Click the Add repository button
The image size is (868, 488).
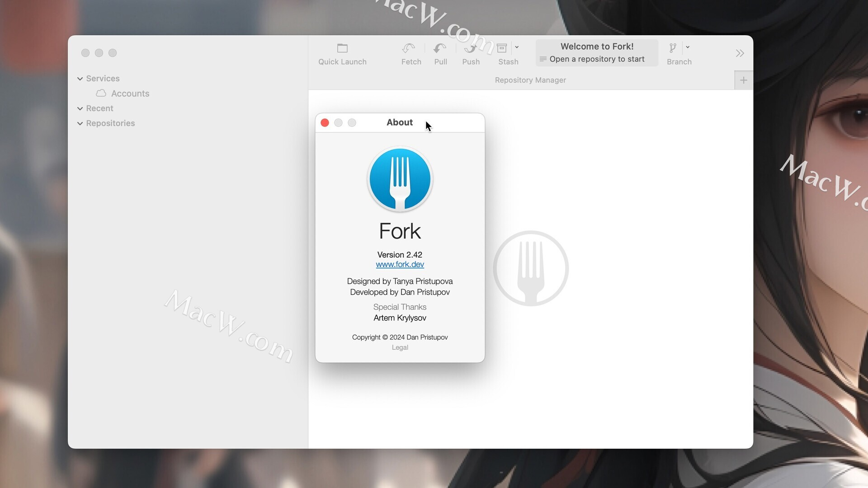(744, 80)
